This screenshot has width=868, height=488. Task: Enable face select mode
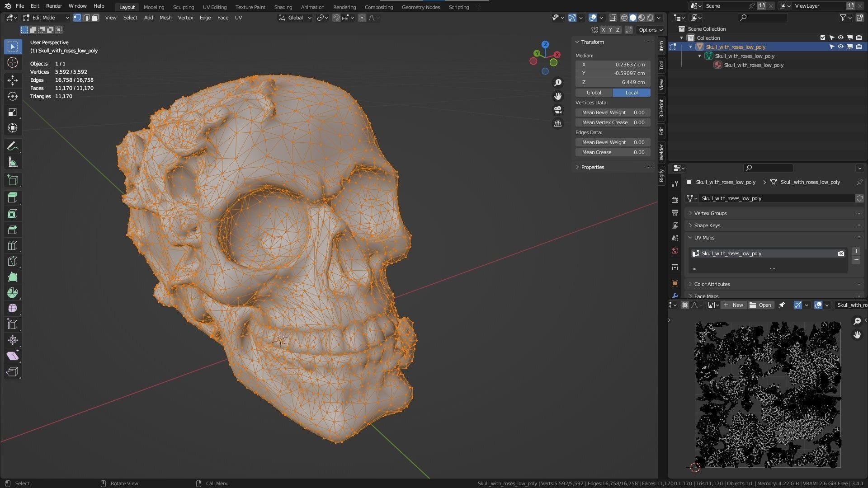pos(95,18)
